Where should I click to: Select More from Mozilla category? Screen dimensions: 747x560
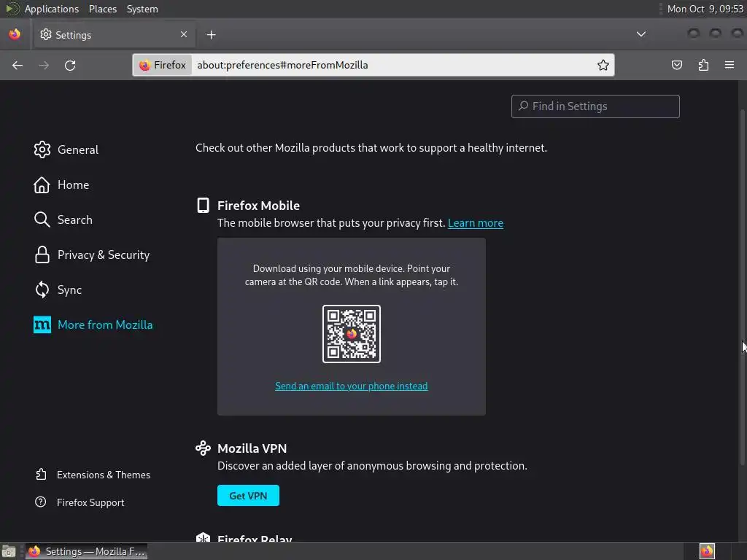93,324
